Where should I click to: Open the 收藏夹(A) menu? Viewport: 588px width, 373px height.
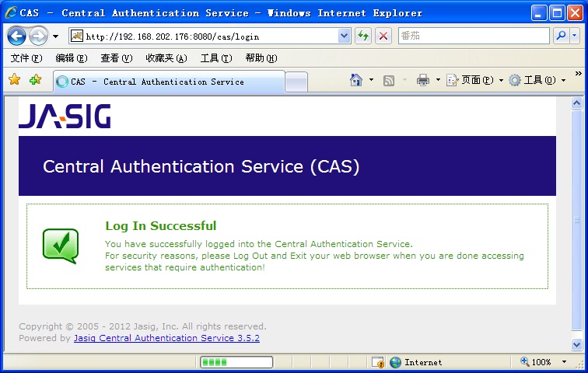(166, 58)
